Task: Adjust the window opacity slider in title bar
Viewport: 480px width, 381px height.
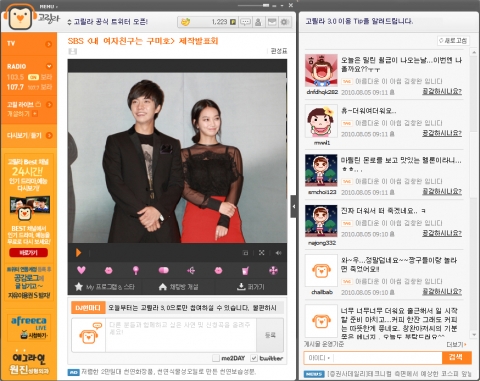Action: tap(266, 5)
